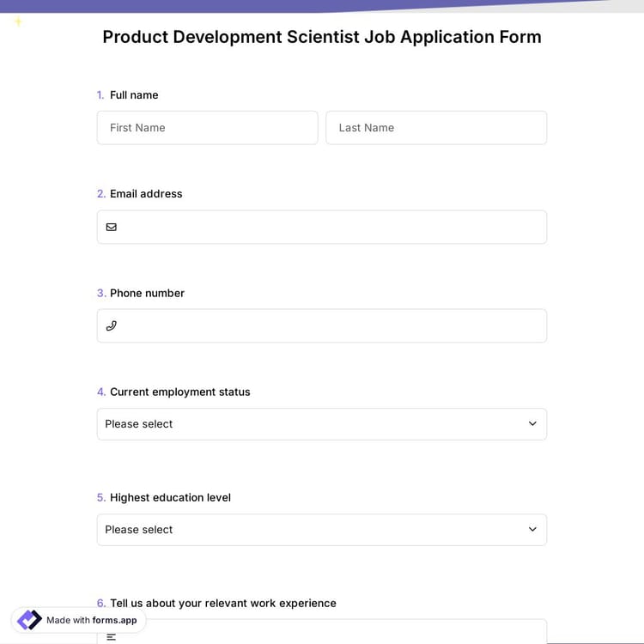This screenshot has width=644, height=644.
Task: Open the Current employment status dropdown
Action: click(x=321, y=424)
